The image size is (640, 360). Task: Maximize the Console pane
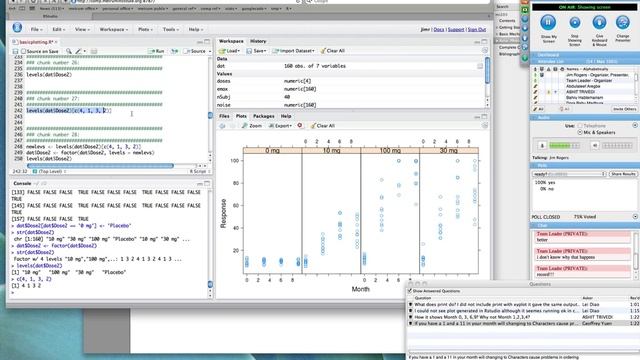coord(207,184)
